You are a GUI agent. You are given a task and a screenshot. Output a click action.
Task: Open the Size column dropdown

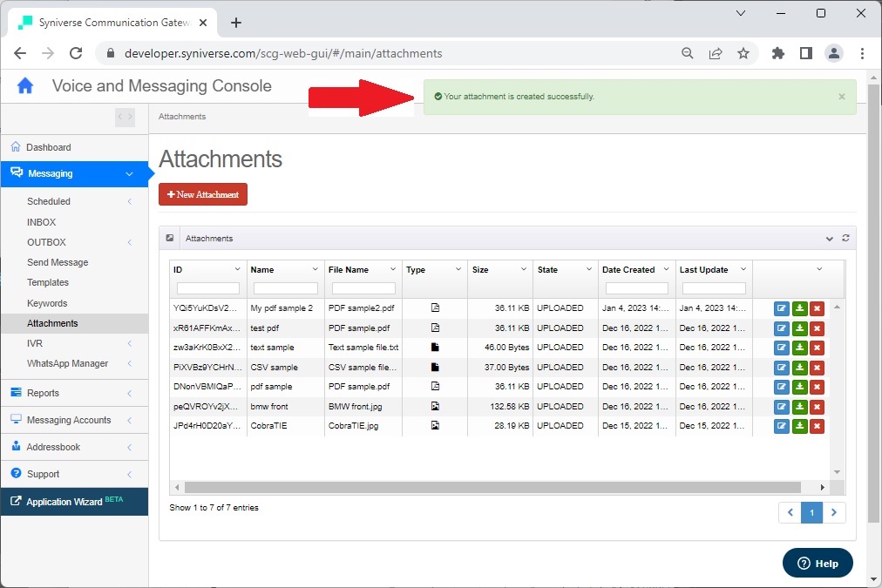[x=524, y=269]
